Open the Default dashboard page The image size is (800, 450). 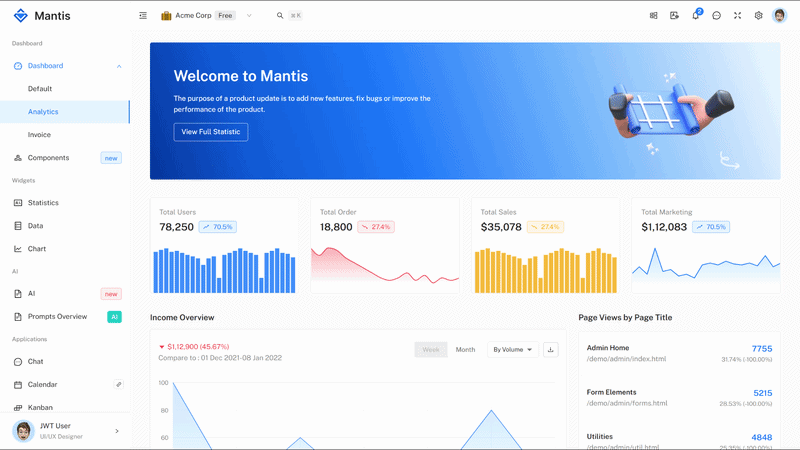[x=65, y=89]
